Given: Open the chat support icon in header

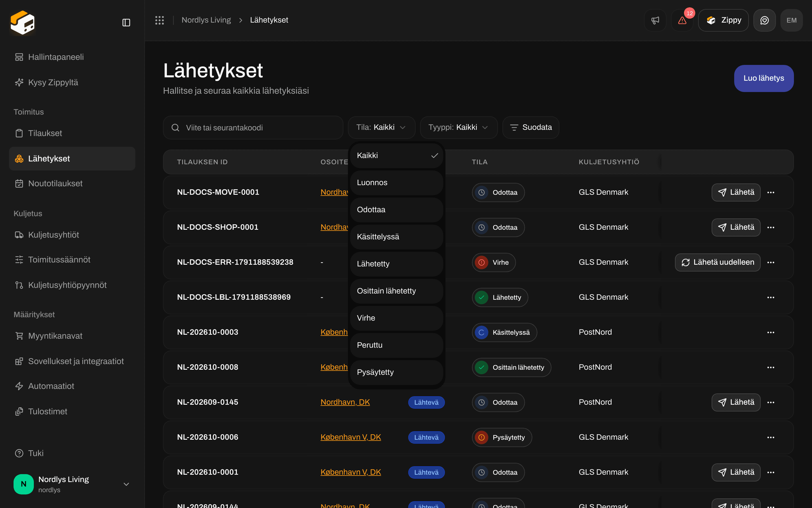Looking at the screenshot, I should (x=764, y=20).
